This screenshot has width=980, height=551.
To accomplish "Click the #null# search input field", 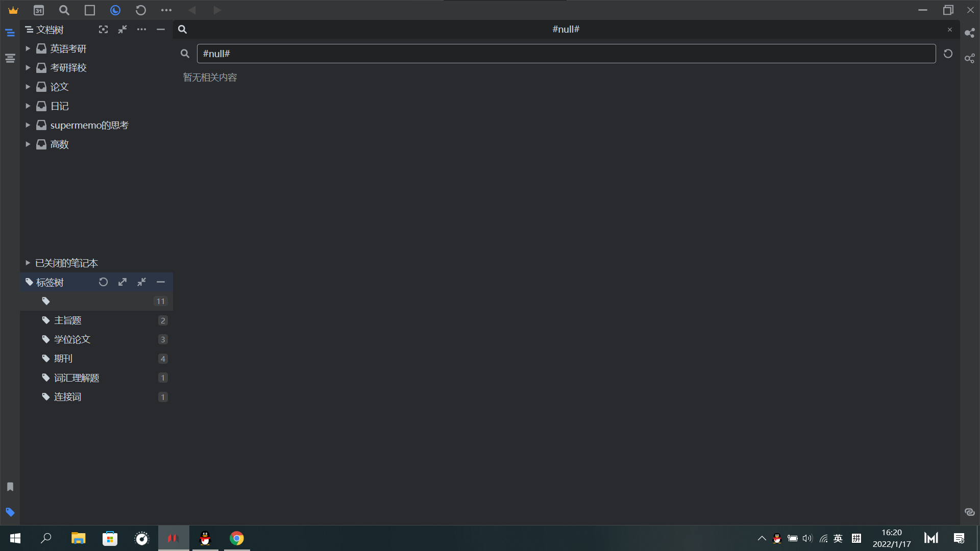I will pos(566,54).
